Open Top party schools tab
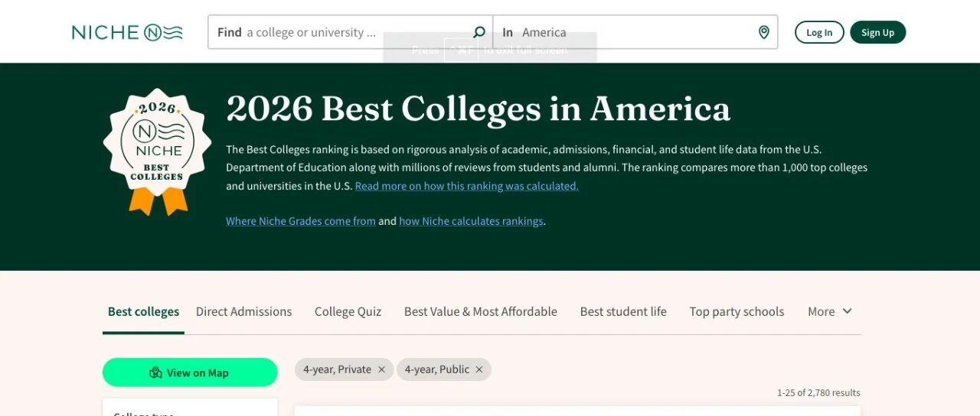The height and width of the screenshot is (416, 980). coord(737,311)
